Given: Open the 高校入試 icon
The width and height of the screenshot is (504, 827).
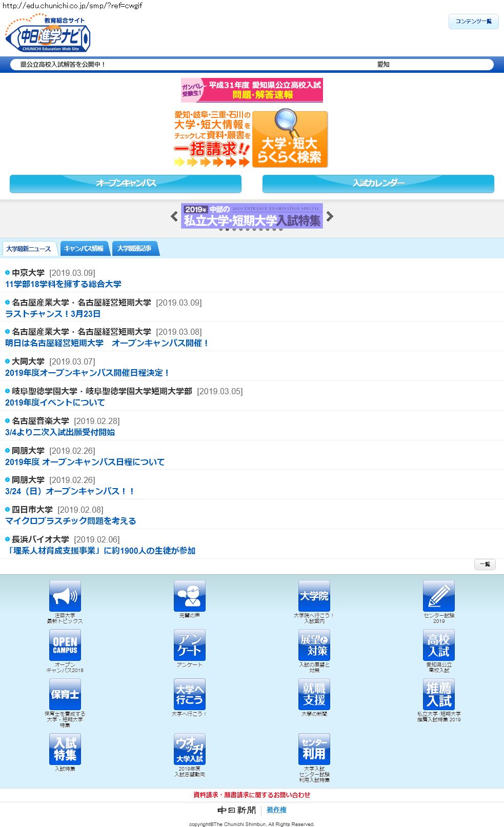Looking at the screenshot, I should pyautogui.click(x=438, y=645).
